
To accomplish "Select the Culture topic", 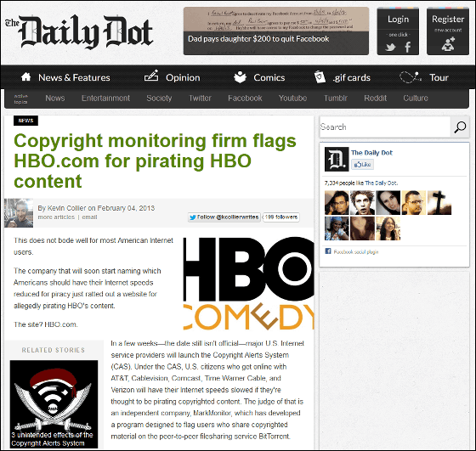I will [416, 98].
